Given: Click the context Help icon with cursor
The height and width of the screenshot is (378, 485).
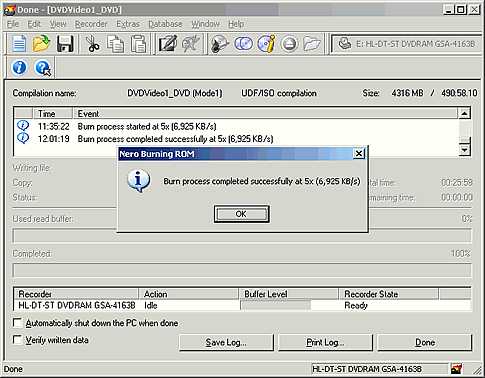Looking at the screenshot, I should coord(43,68).
